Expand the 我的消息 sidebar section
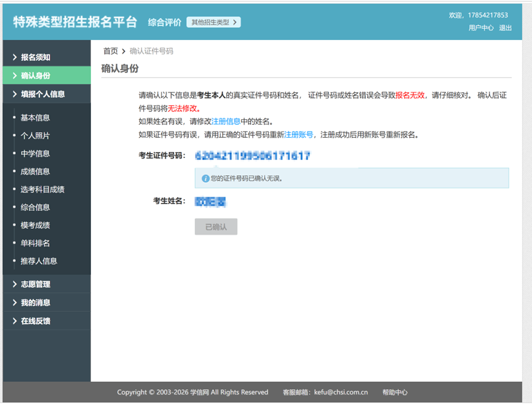 (x=47, y=303)
